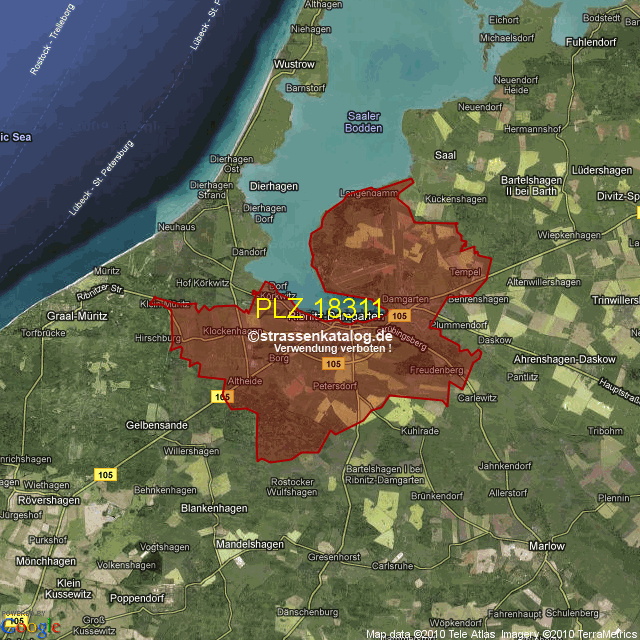This screenshot has width=640, height=640.
Task: Click the yellow PLZ 18311 label
Action: pos(318,308)
